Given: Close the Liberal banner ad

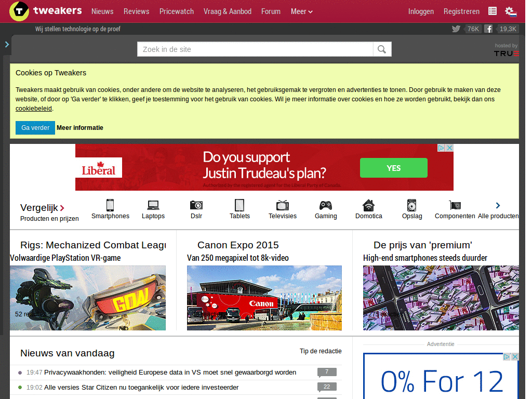Looking at the screenshot, I should [449, 148].
